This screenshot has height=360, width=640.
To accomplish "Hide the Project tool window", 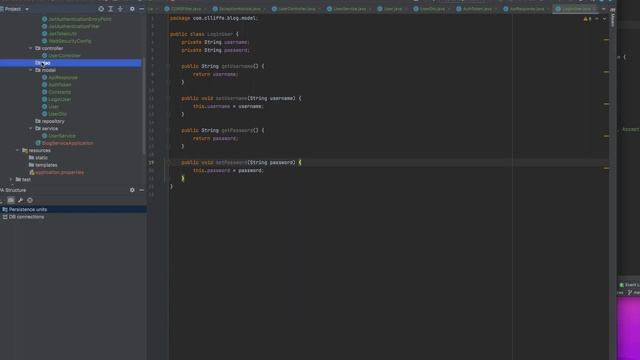I will (x=142, y=9).
